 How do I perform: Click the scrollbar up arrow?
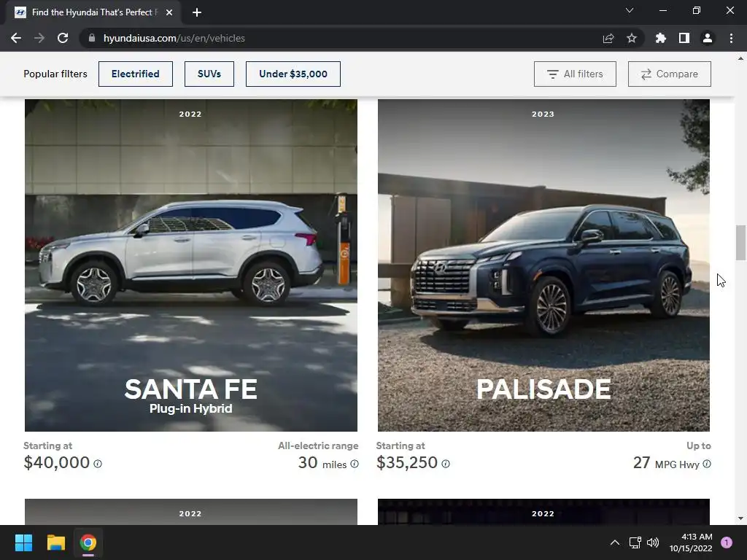coord(740,58)
